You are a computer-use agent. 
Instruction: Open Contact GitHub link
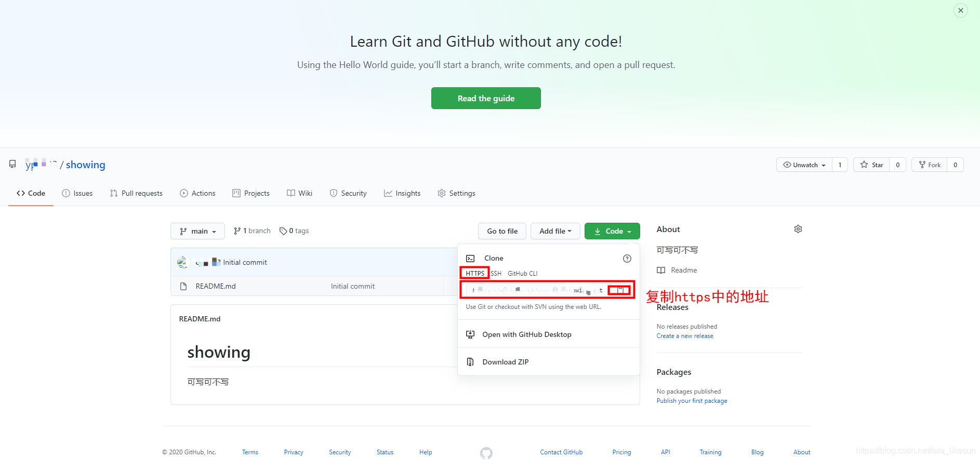[x=561, y=452]
